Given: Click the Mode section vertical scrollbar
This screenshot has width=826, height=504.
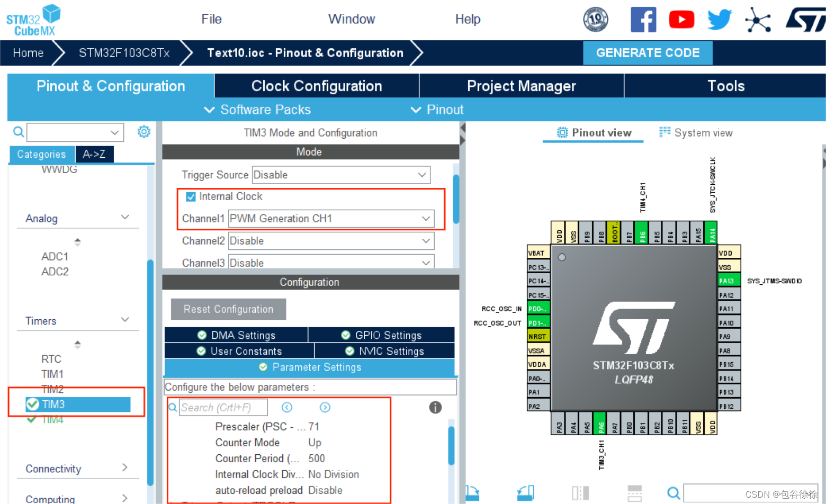Looking at the screenshot, I should [x=456, y=199].
